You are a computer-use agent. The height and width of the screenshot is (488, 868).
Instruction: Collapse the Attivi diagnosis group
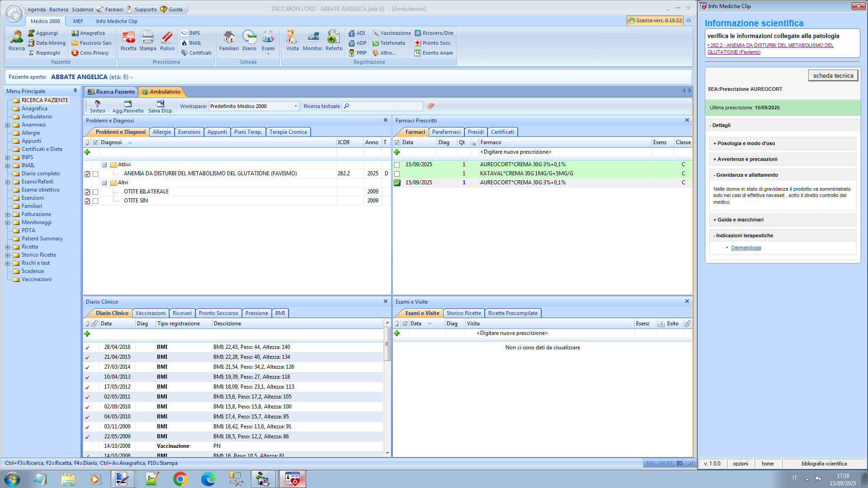point(104,165)
